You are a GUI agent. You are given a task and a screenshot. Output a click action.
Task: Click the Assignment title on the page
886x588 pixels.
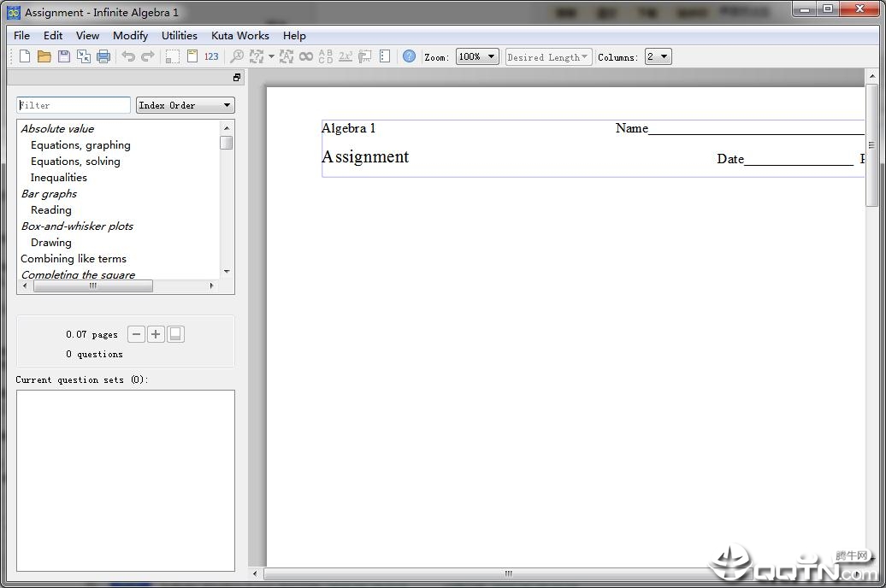click(x=365, y=156)
